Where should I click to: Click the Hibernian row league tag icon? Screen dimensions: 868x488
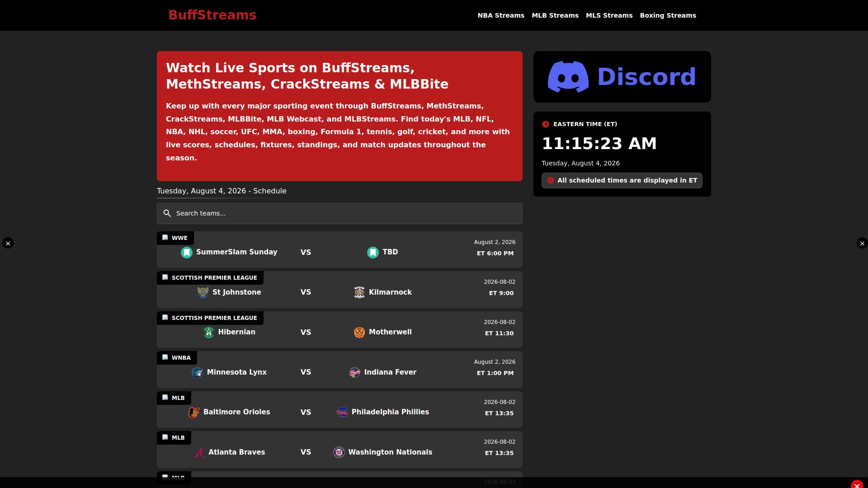(165, 317)
